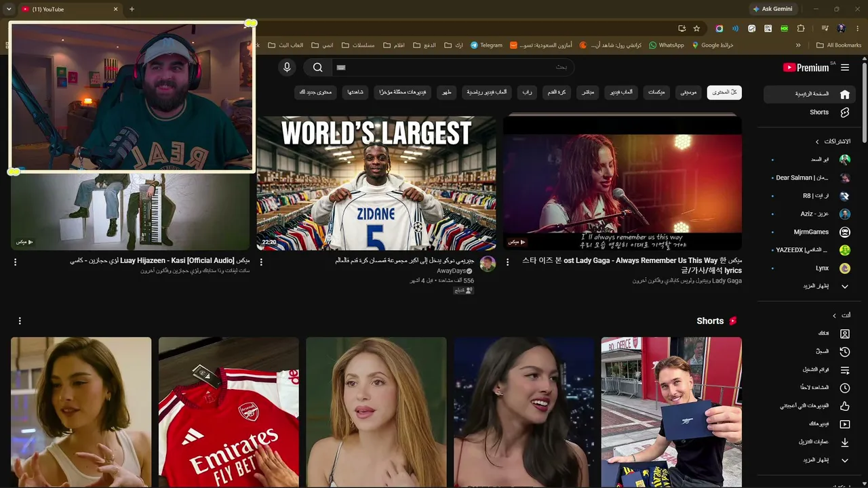This screenshot has height=488, width=868.
Task: Click the Ask Gemini button
Action: pos(772,9)
